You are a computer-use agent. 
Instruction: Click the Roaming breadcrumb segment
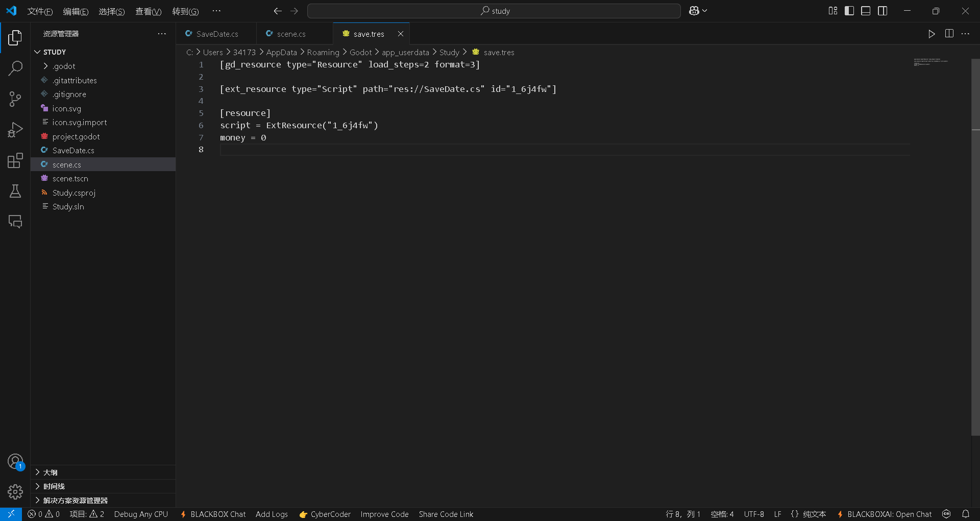tap(323, 52)
